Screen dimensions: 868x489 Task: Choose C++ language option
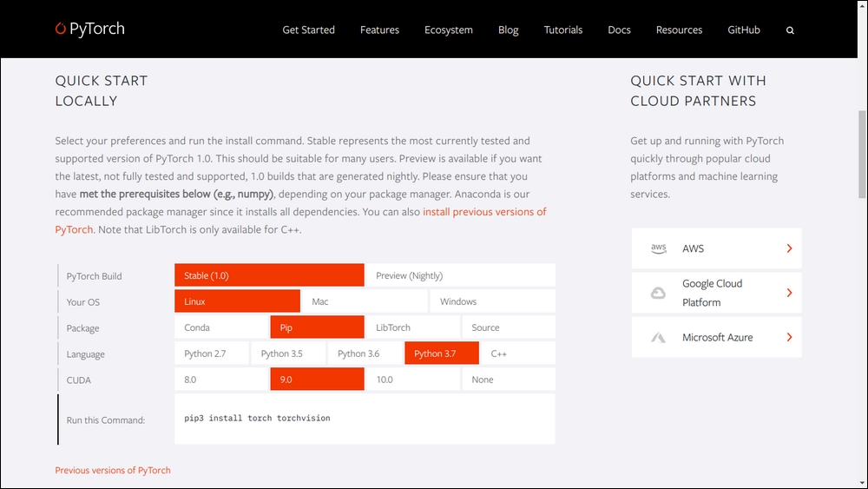[x=518, y=354]
